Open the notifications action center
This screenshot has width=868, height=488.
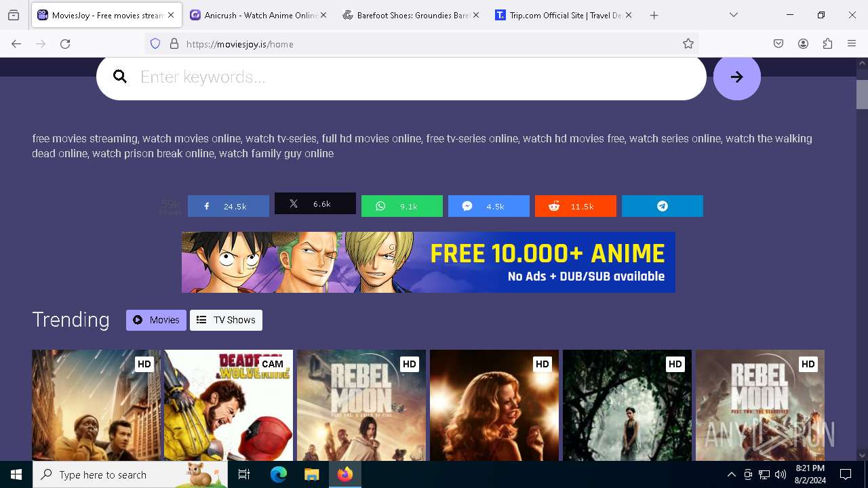(846, 474)
